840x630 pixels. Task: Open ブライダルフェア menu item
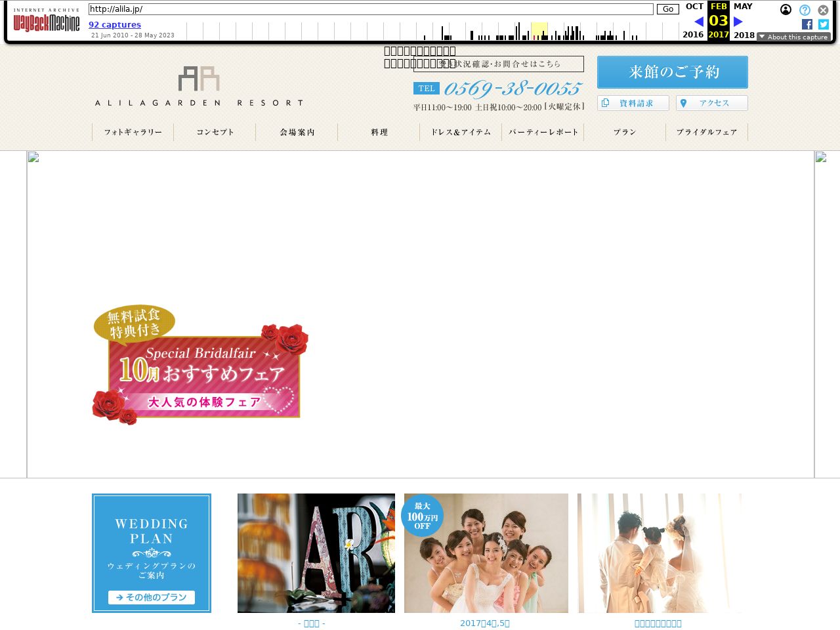(707, 132)
